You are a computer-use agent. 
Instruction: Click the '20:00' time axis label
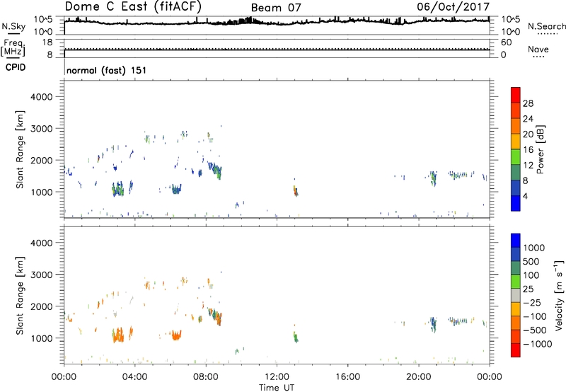419,376
